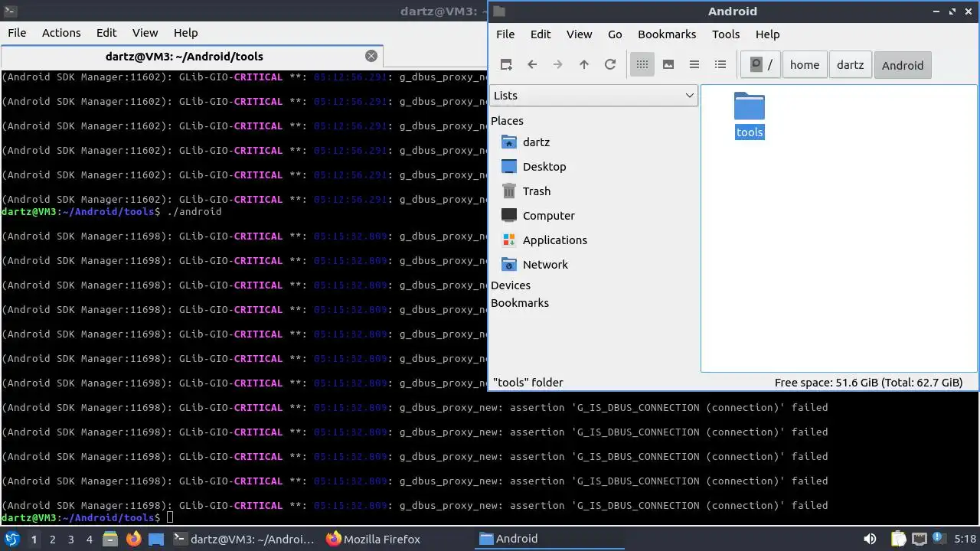Open terminal File menu
Image resolution: width=980 pixels, height=551 pixels.
coord(17,33)
